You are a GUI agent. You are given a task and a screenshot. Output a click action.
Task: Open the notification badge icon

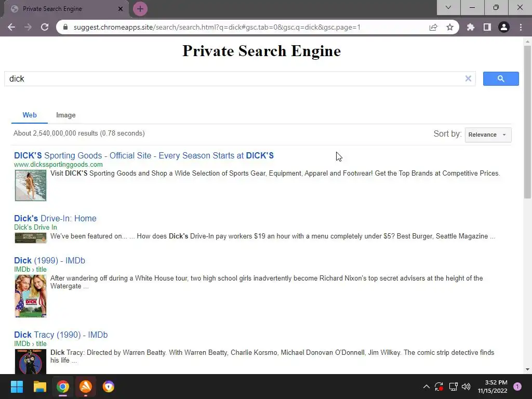(x=517, y=387)
